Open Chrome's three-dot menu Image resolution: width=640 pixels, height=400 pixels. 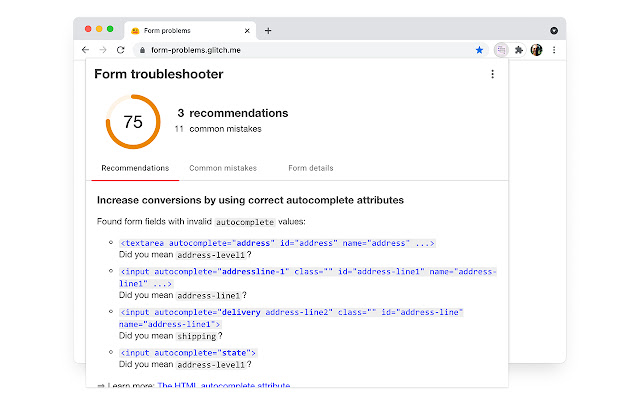554,49
